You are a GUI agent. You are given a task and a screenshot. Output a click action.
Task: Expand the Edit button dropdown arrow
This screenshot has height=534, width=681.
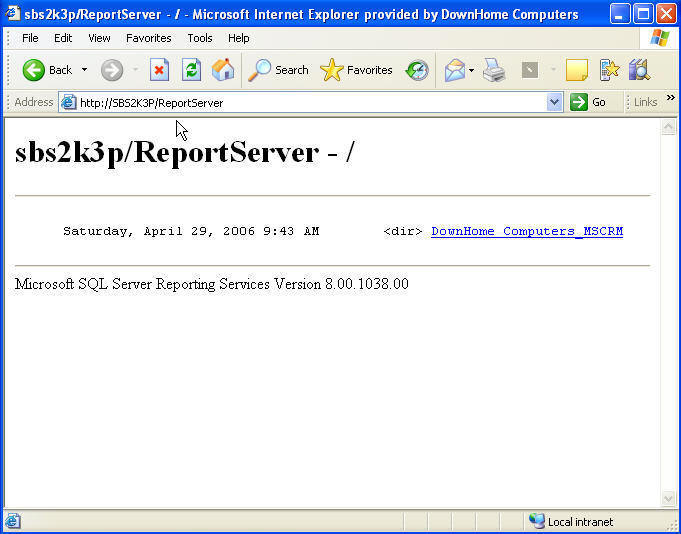tap(553, 70)
